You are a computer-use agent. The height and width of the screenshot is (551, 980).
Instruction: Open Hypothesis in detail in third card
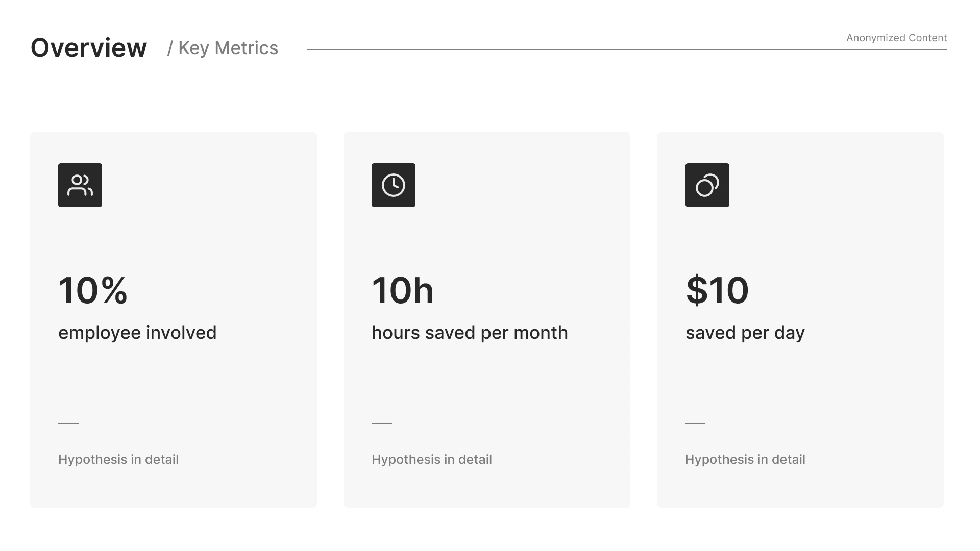pos(745,459)
